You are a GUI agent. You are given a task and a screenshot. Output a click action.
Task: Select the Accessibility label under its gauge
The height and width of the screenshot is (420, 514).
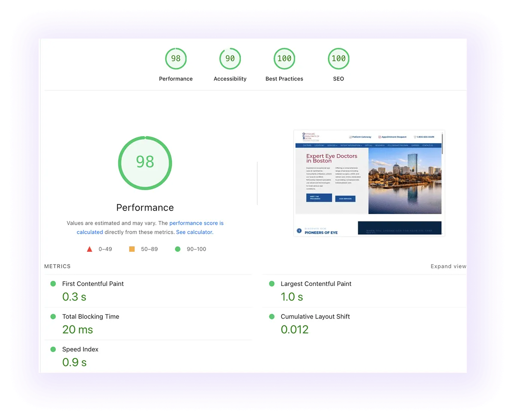tap(230, 78)
